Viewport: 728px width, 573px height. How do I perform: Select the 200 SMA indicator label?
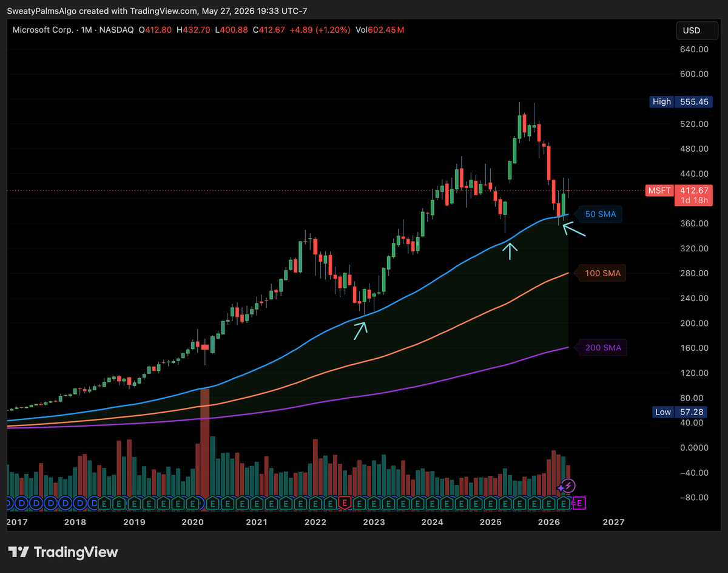coord(602,348)
